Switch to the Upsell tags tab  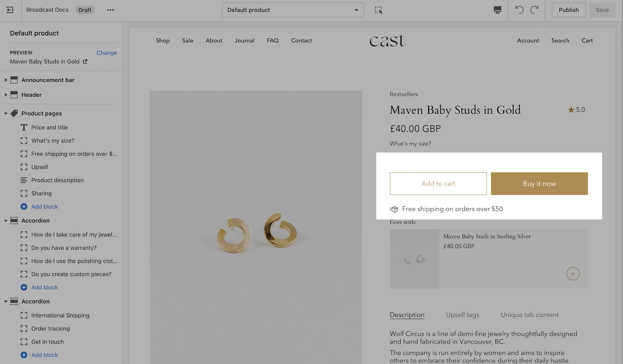coord(463,315)
